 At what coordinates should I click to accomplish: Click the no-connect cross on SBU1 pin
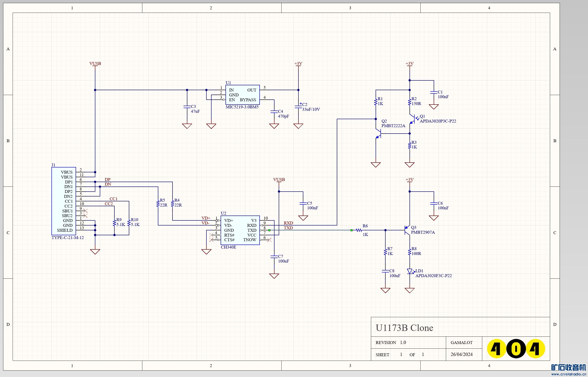click(x=85, y=210)
